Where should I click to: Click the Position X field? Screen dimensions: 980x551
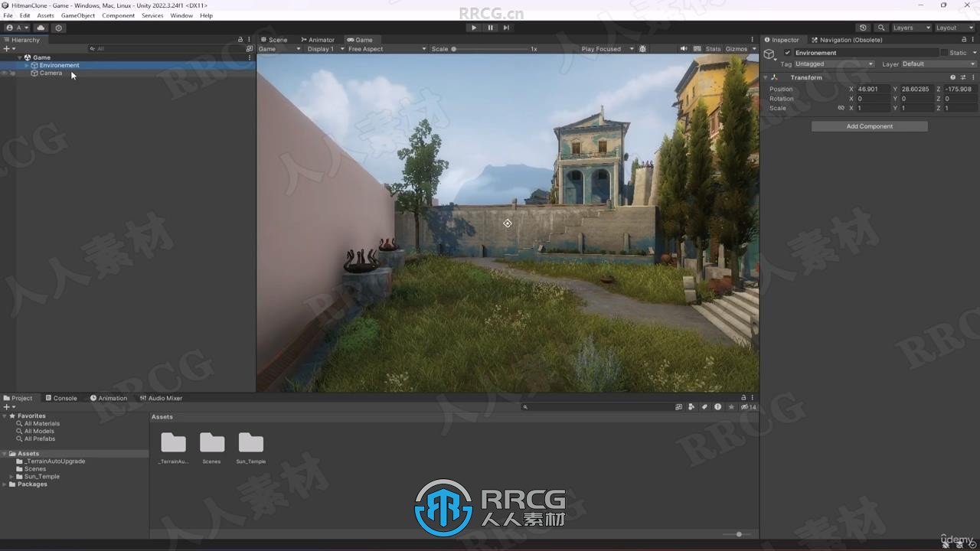pyautogui.click(x=873, y=89)
